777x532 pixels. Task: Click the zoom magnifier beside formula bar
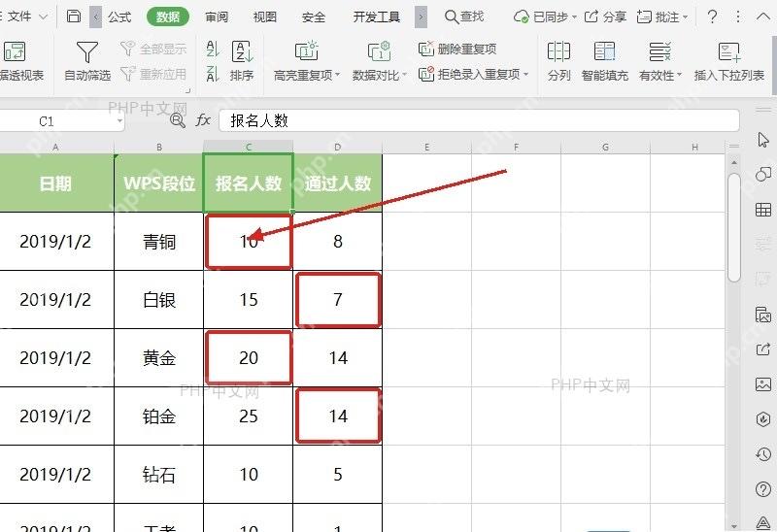coord(178,119)
